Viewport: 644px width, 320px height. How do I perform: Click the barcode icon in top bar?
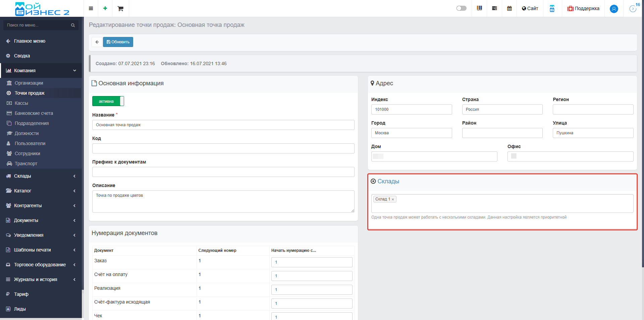479,8
